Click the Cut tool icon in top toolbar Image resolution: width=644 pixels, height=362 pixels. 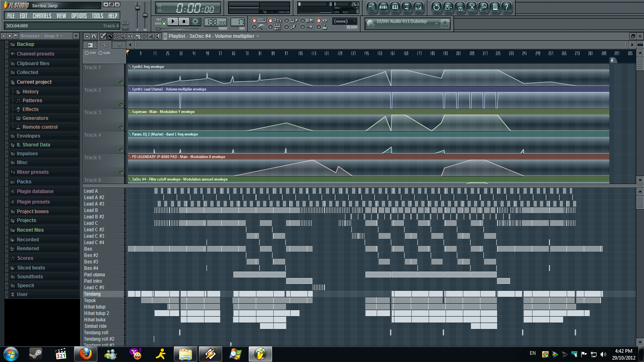click(471, 7)
